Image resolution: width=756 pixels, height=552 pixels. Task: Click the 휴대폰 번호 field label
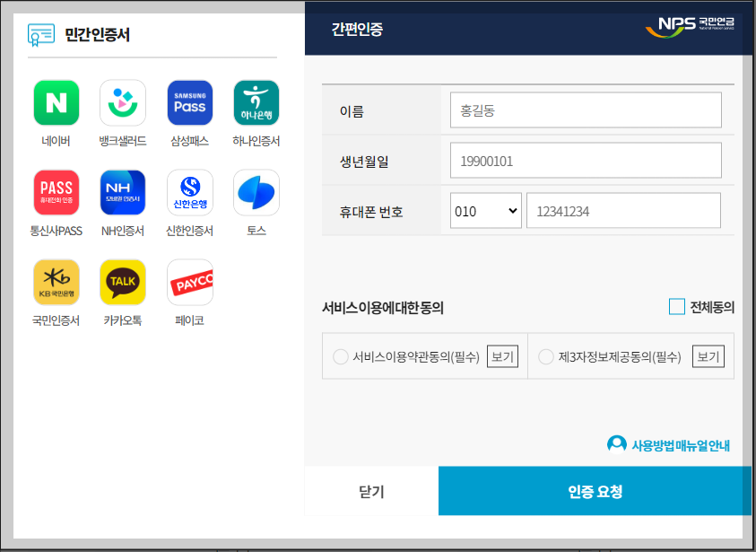371,212
